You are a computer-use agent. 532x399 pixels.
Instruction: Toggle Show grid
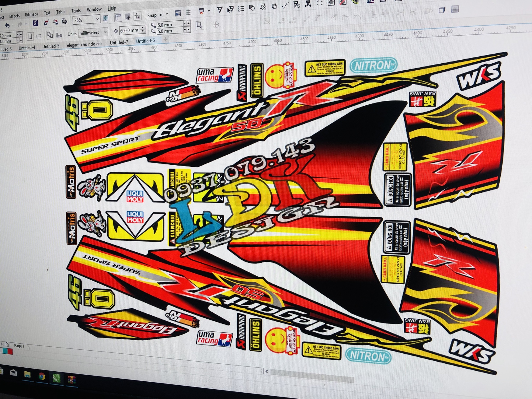(x=128, y=17)
